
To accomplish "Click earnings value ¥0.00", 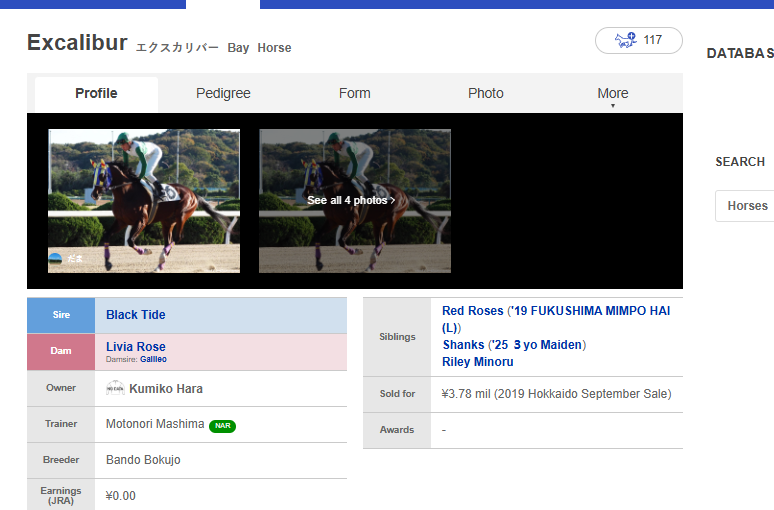I will point(120,496).
